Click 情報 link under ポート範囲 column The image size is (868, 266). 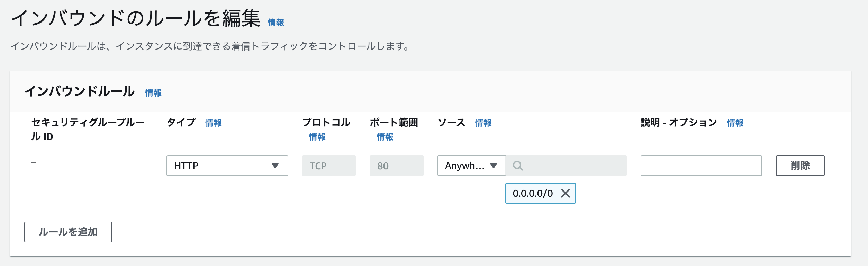coord(385,137)
